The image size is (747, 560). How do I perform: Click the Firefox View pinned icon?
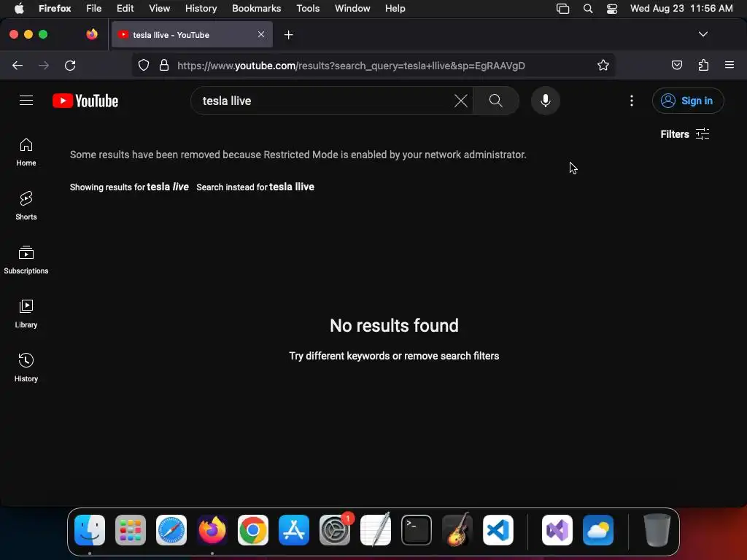click(92, 34)
